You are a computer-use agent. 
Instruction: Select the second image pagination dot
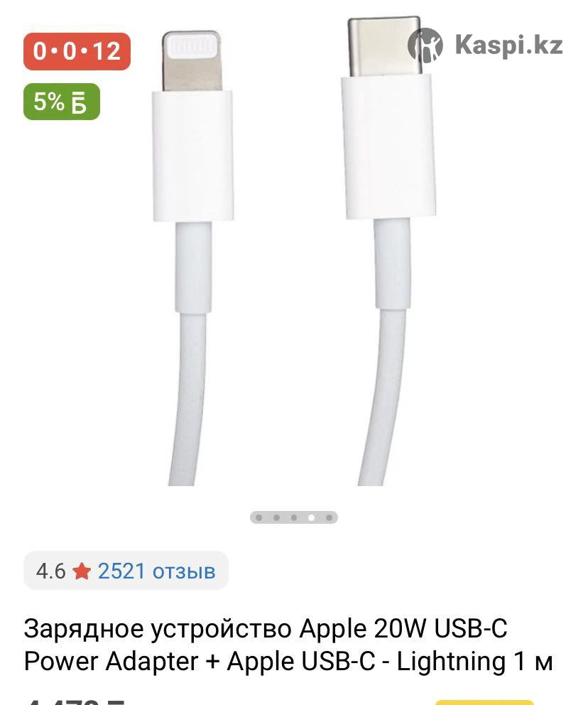tap(276, 517)
